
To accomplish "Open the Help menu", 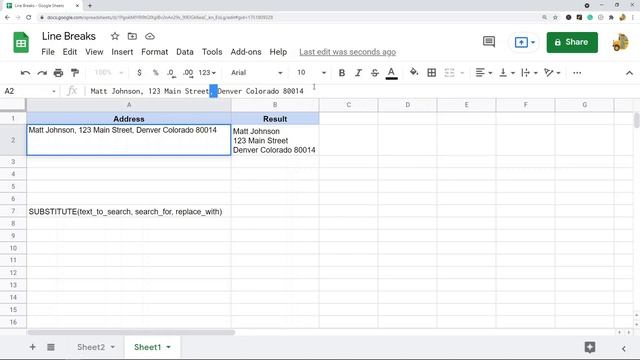I will coord(278,52).
